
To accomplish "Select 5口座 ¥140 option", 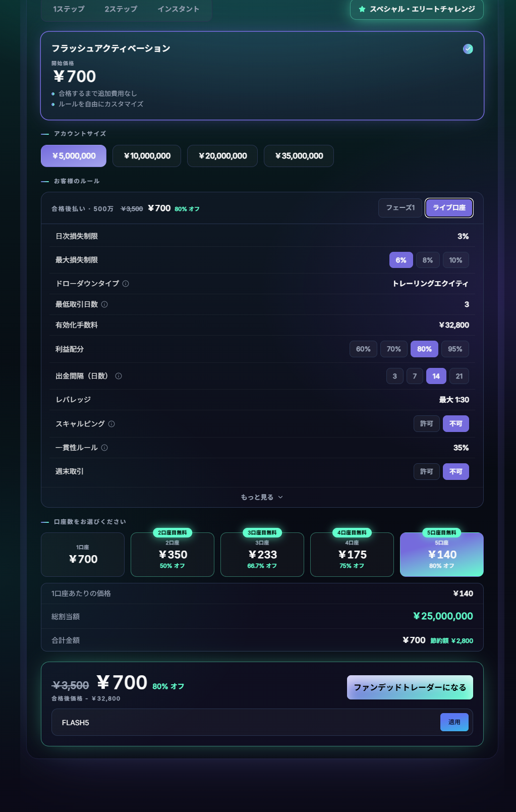I will 442,555.
